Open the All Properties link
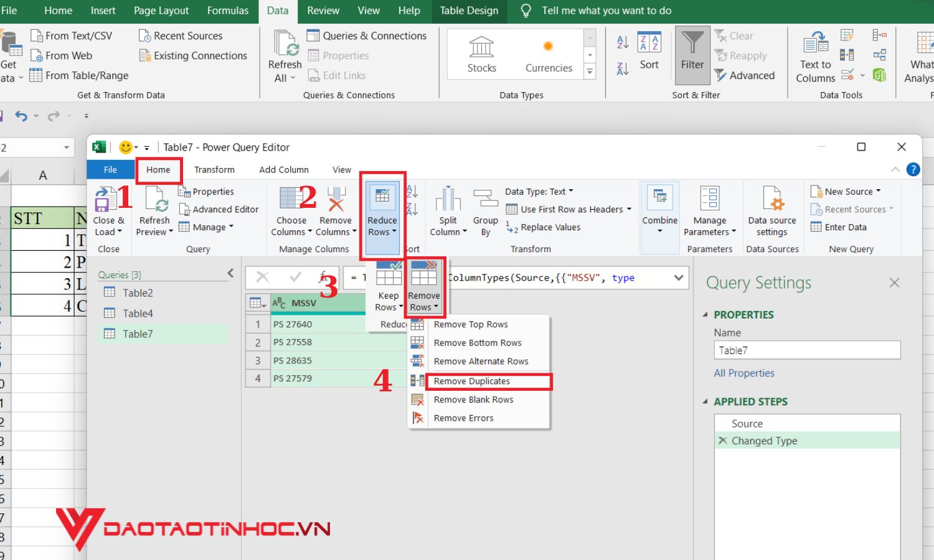Viewport: 934px width, 560px height. point(744,373)
